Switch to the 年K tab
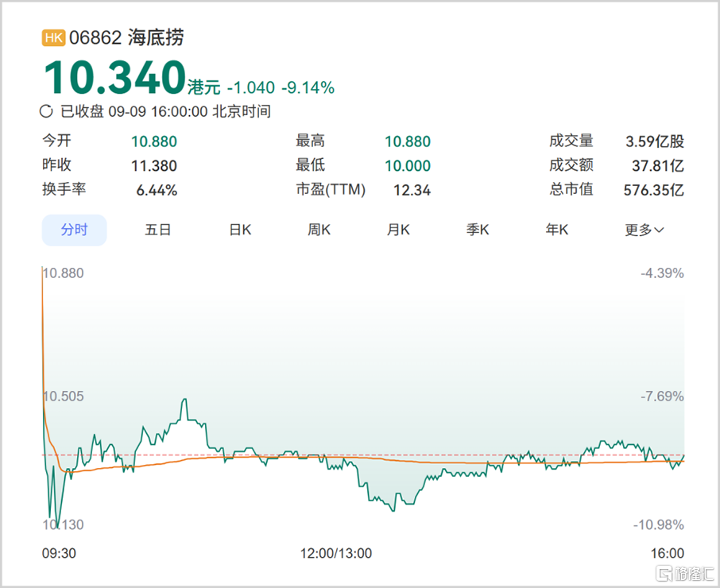This screenshot has width=720, height=588. pos(557,230)
